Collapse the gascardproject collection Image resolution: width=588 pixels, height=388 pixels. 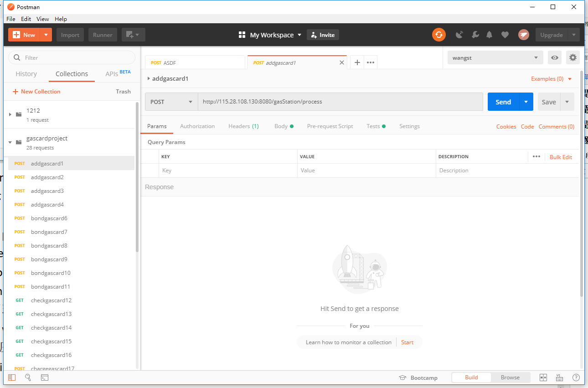pyautogui.click(x=10, y=142)
